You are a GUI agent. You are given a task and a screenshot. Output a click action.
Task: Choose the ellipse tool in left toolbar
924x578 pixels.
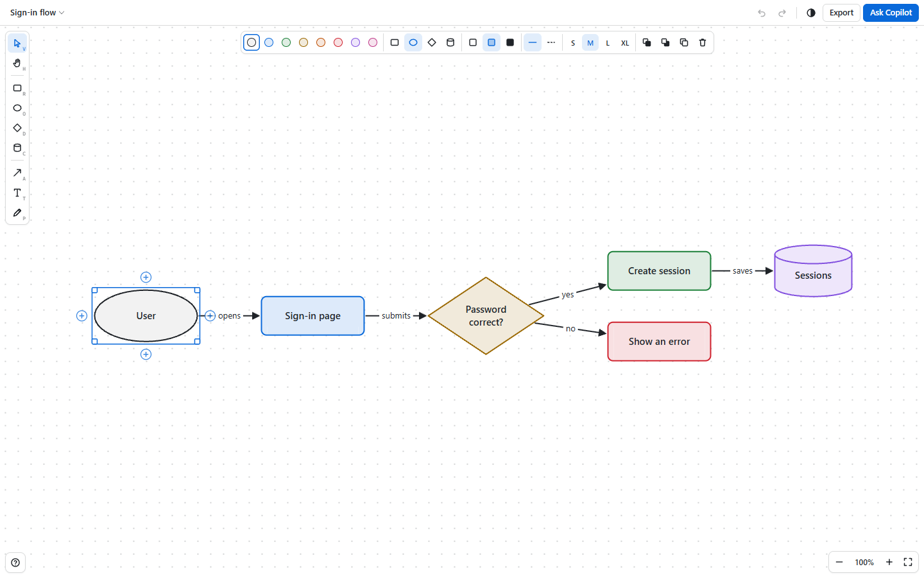coord(17,108)
